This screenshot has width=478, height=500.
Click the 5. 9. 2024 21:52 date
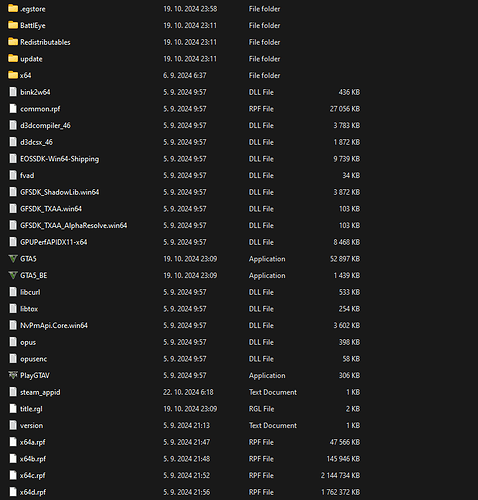[x=187, y=476]
